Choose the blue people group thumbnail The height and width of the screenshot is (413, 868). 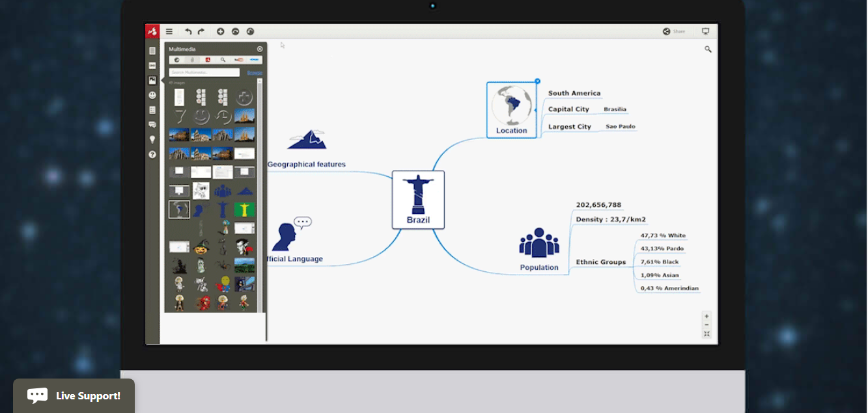(223, 191)
